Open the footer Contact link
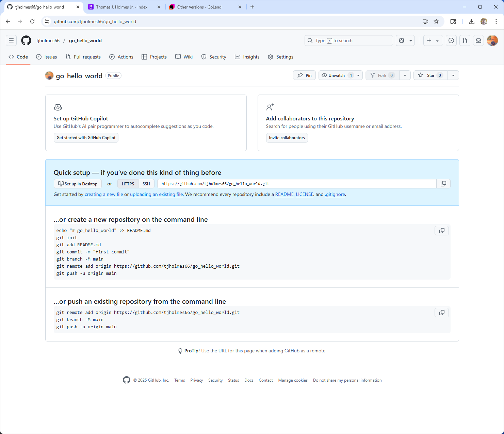This screenshot has height=434, width=504. pos(266,380)
